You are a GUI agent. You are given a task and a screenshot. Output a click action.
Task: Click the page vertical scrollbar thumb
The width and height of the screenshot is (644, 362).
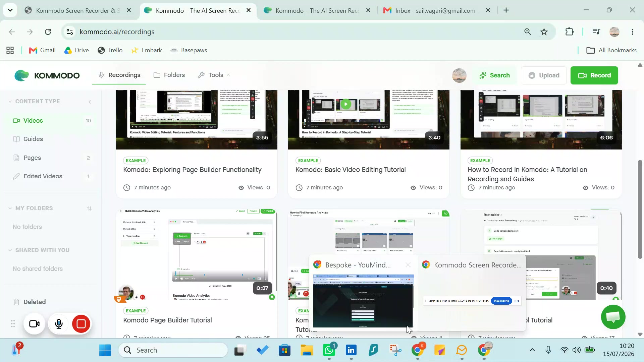640,209
